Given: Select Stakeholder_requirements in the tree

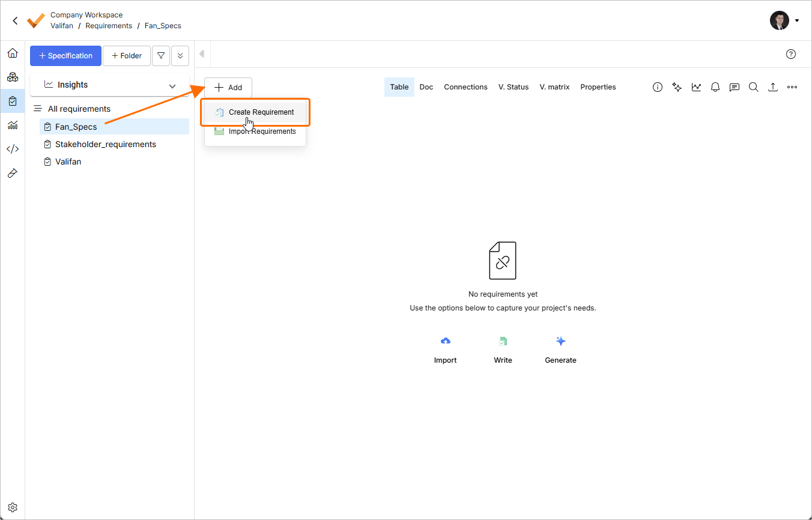Looking at the screenshot, I should (106, 144).
